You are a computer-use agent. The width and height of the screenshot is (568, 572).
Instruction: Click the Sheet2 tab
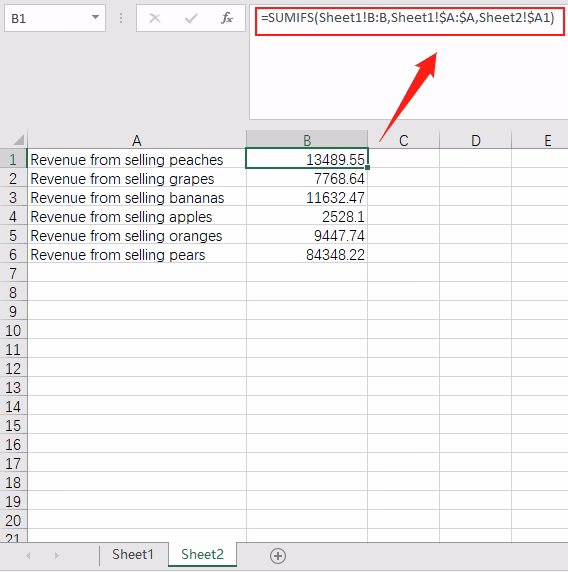pyautogui.click(x=202, y=554)
